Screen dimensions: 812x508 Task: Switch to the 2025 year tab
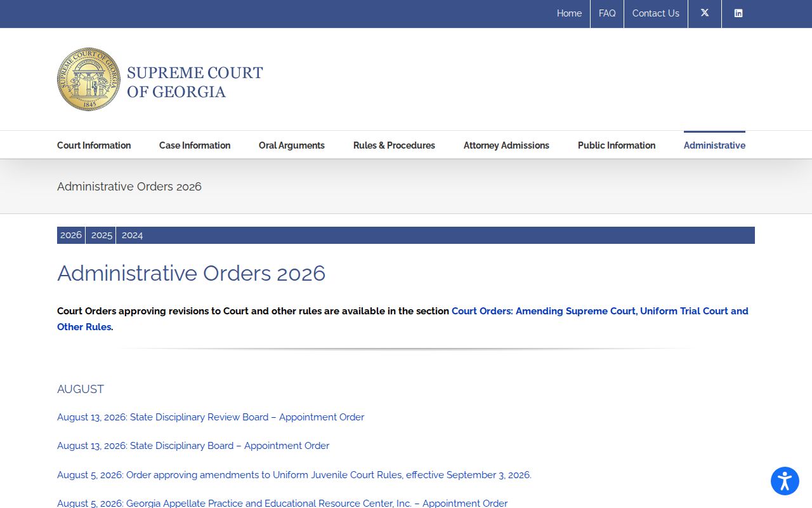(101, 235)
